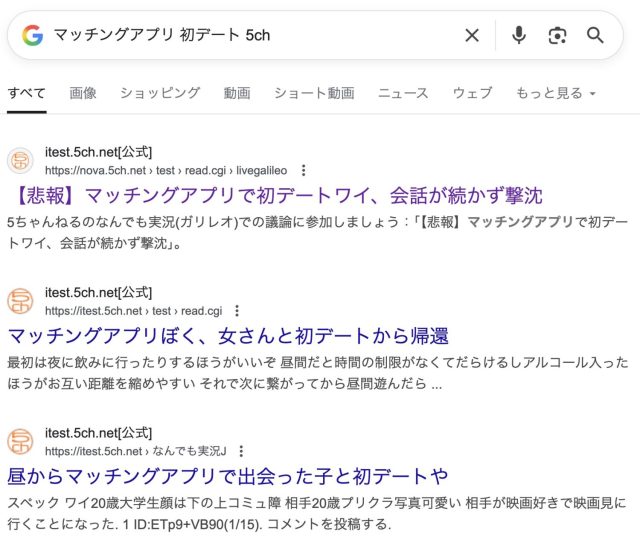Open the ウェブ results tab
This screenshot has width=640, height=548.
(x=472, y=93)
